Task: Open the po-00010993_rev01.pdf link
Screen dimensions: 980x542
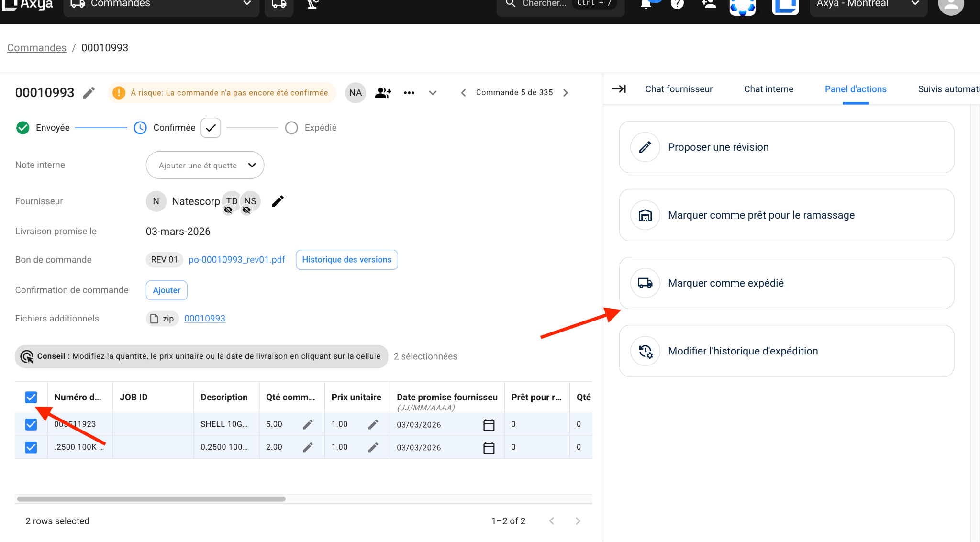Action: [x=236, y=260]
